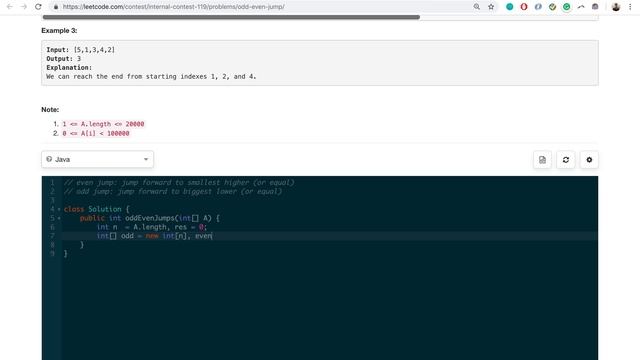Viewport: 640px width, 360px height.
Task: Open the user profile avatar
Action: (x=616, y=7)
